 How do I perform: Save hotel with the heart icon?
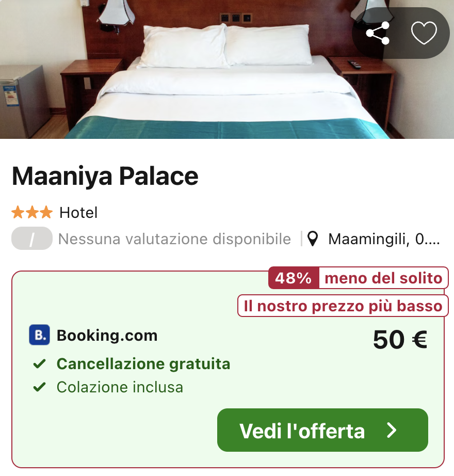click(x=424, y=34)
